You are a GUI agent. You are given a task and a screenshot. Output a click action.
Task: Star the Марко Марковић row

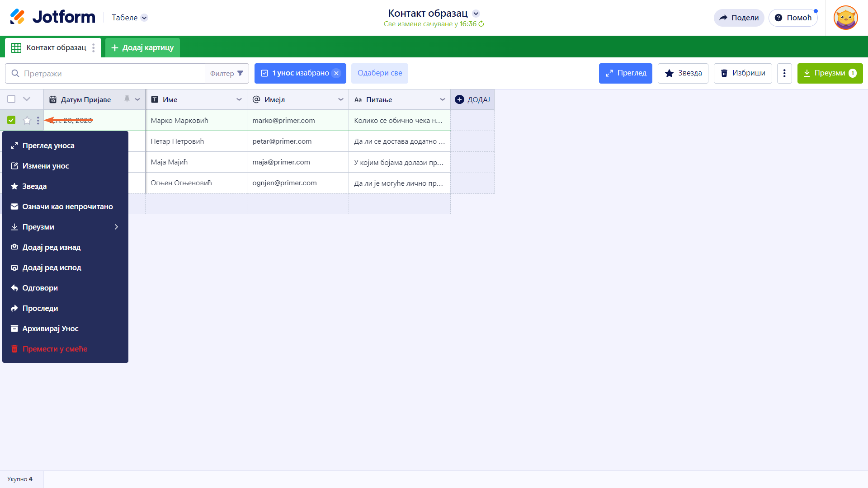27,120
